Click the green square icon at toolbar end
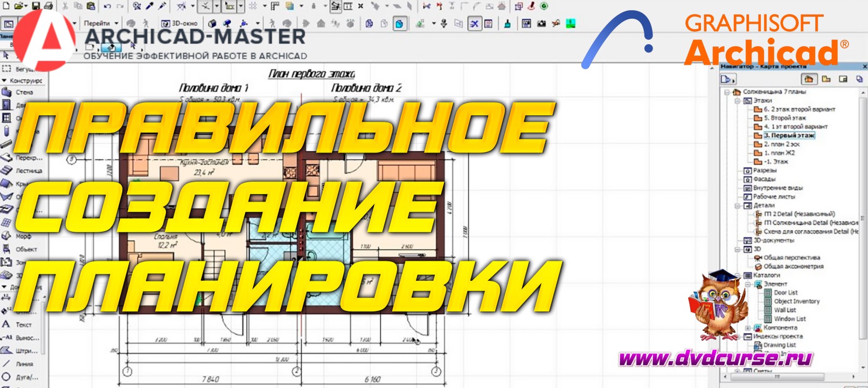 tap(570, 23)
